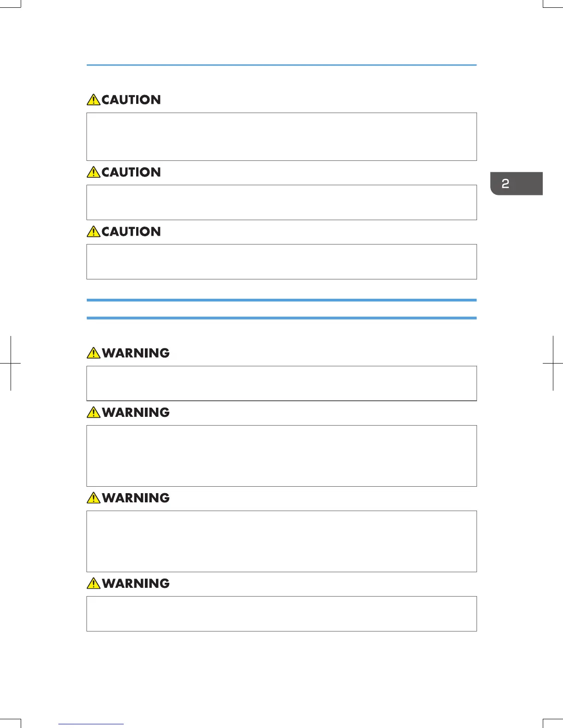Image resolution: width=563 pixels, height=728 pixels.
Task: Select the third CAUTION heading text
Action: click(x=131, y=232)
